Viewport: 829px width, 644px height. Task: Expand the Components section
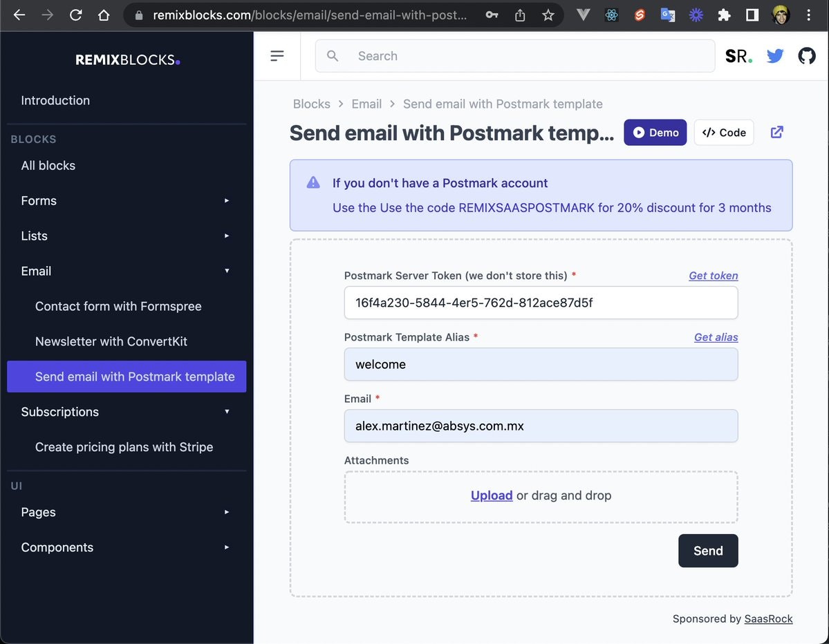click(127, 547)
